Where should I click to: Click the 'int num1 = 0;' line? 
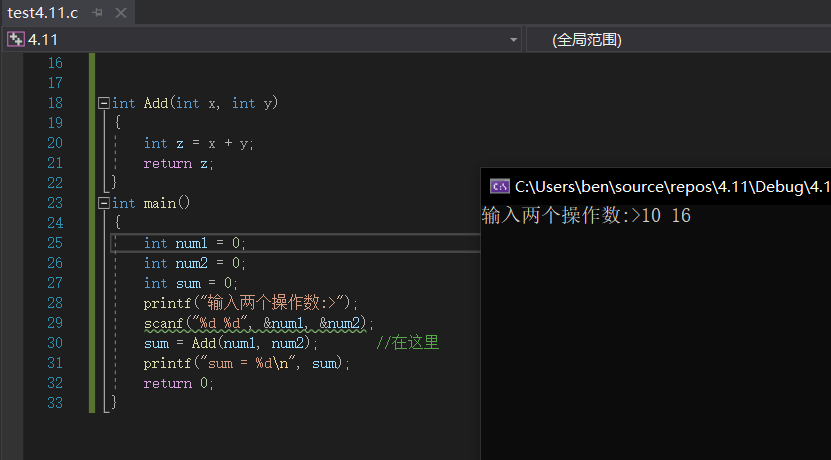195,243
